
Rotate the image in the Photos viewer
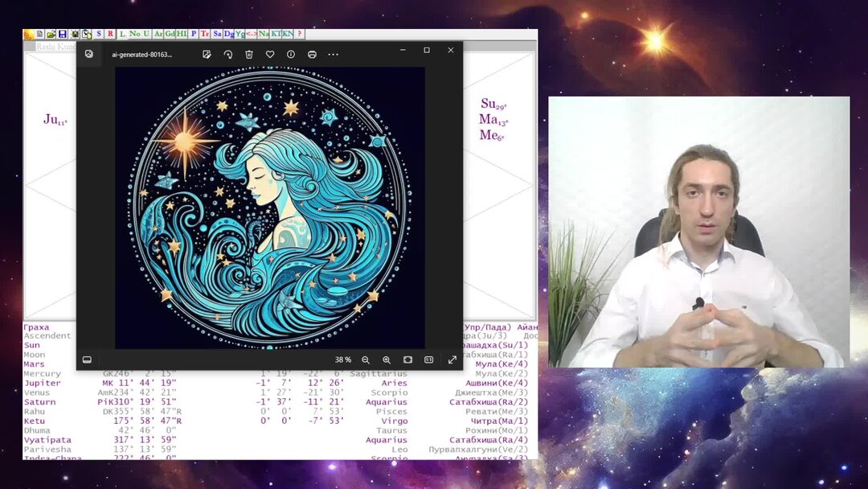pos(227,54)
